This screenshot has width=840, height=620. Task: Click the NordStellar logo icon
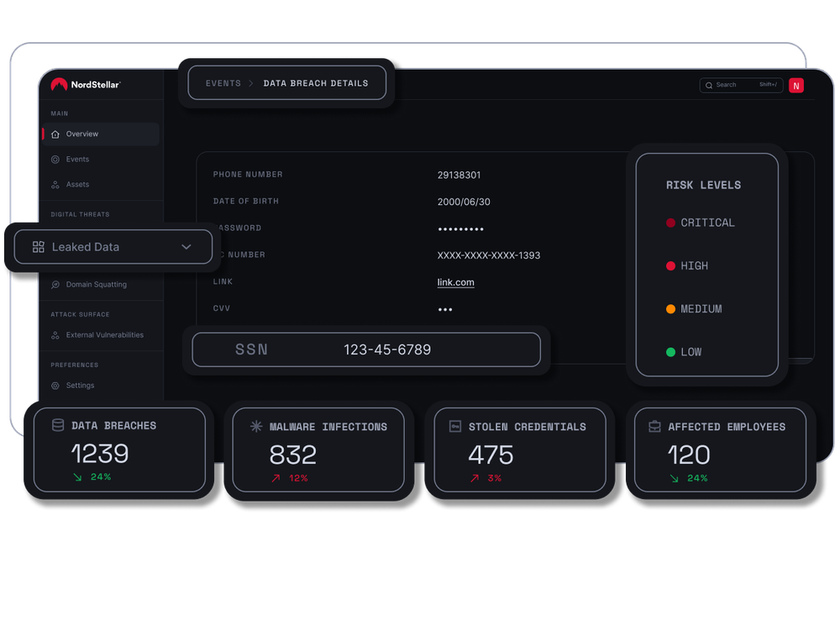click(x=59, y=84)
